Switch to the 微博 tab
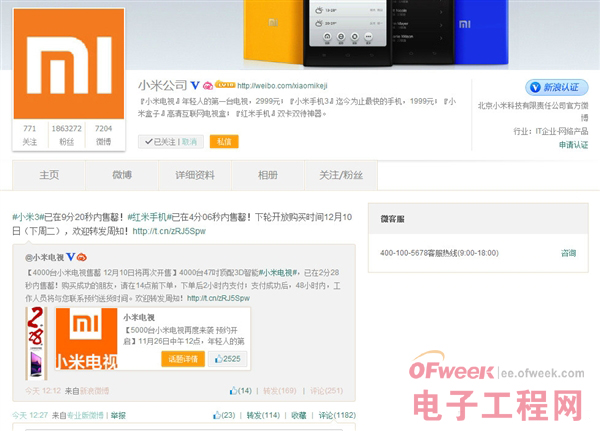 pos(122,175)
